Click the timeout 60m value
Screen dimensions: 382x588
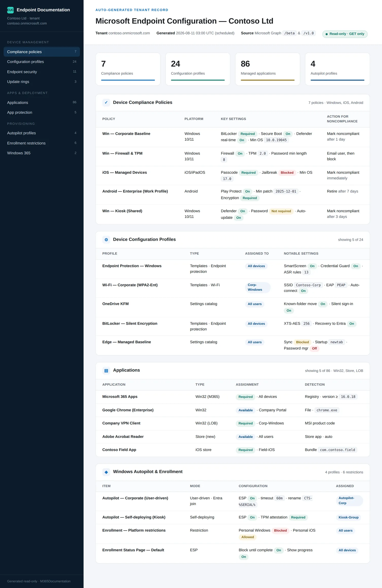(279, 498)
